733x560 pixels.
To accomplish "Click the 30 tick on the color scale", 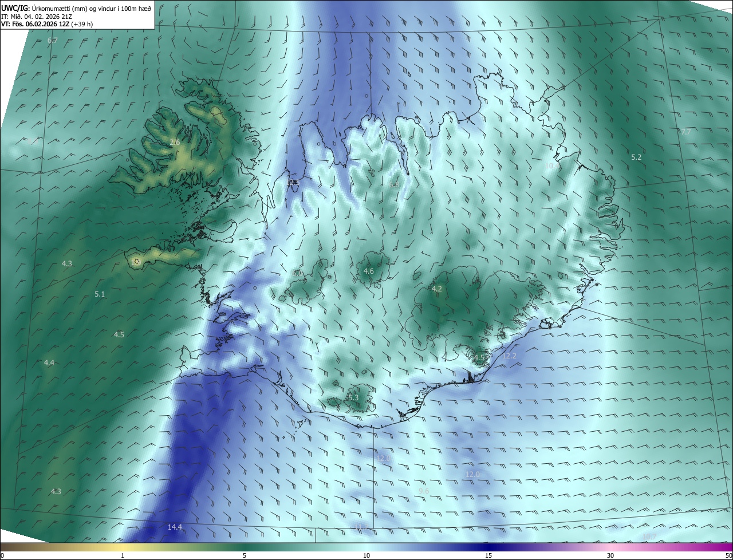I will click(x=610, y=555).
